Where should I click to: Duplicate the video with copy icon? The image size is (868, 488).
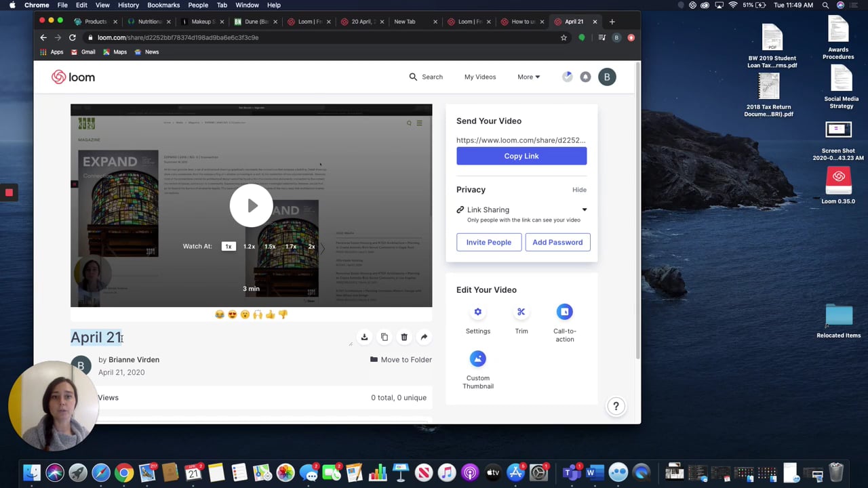pyautogui.click(x=384, y=338)
